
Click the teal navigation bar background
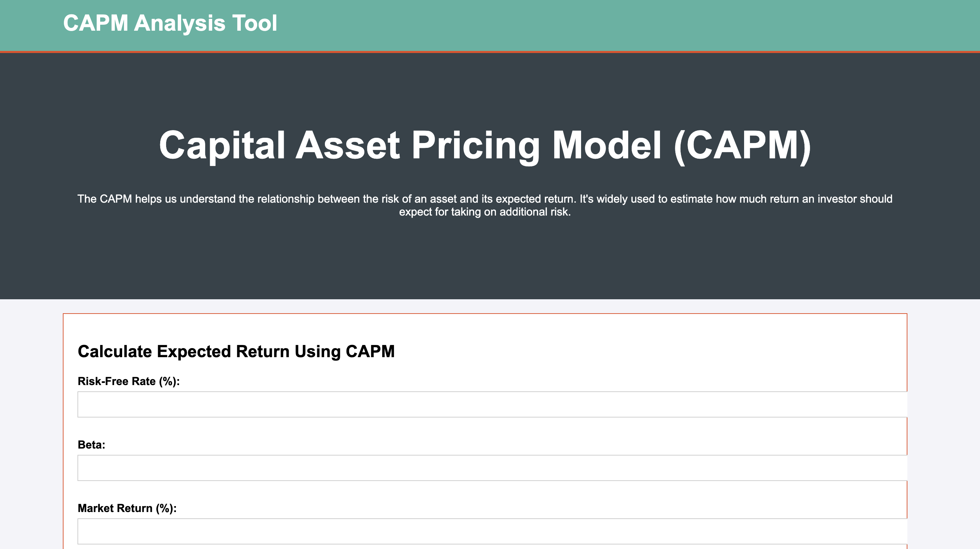(x=609, y=25)
